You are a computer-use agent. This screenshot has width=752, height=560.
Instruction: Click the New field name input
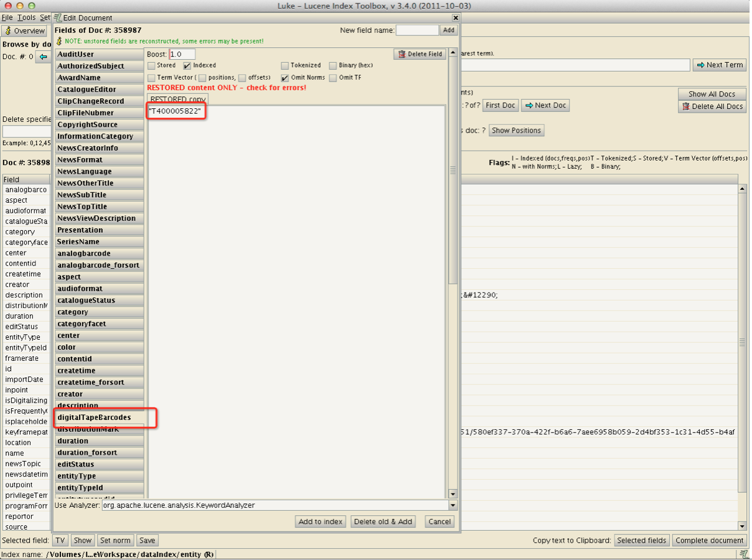[417, 30]
